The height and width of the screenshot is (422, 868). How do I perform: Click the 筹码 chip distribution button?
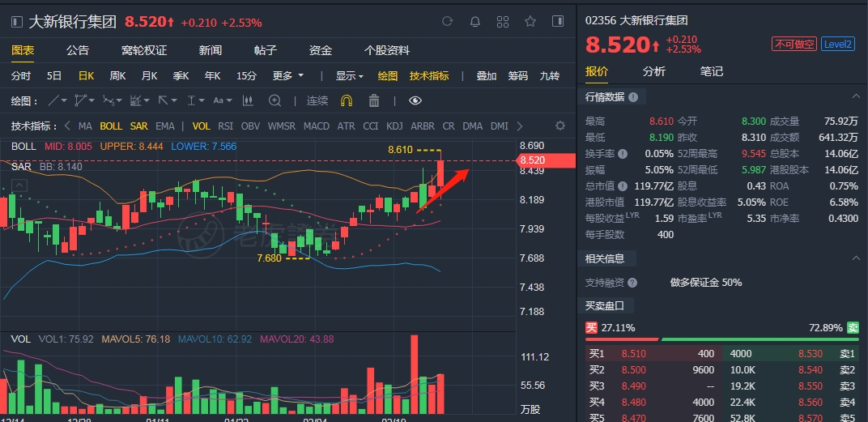(518, 76)
